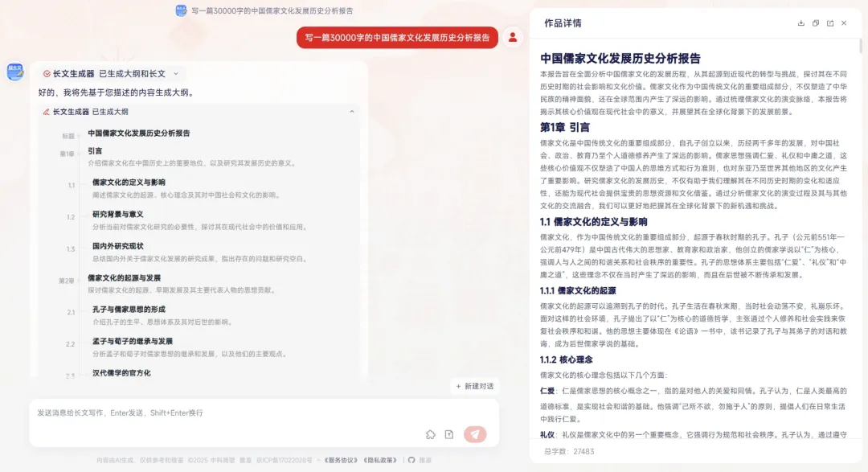Click the plugin puzzle icon in the input box
868x472 pixels.
click(x=431, y=435)
